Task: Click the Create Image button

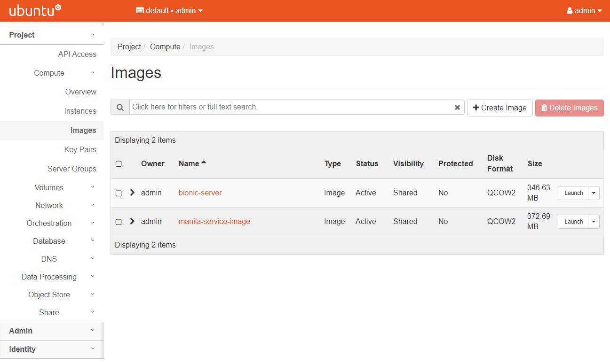Action: coord(499,108)
